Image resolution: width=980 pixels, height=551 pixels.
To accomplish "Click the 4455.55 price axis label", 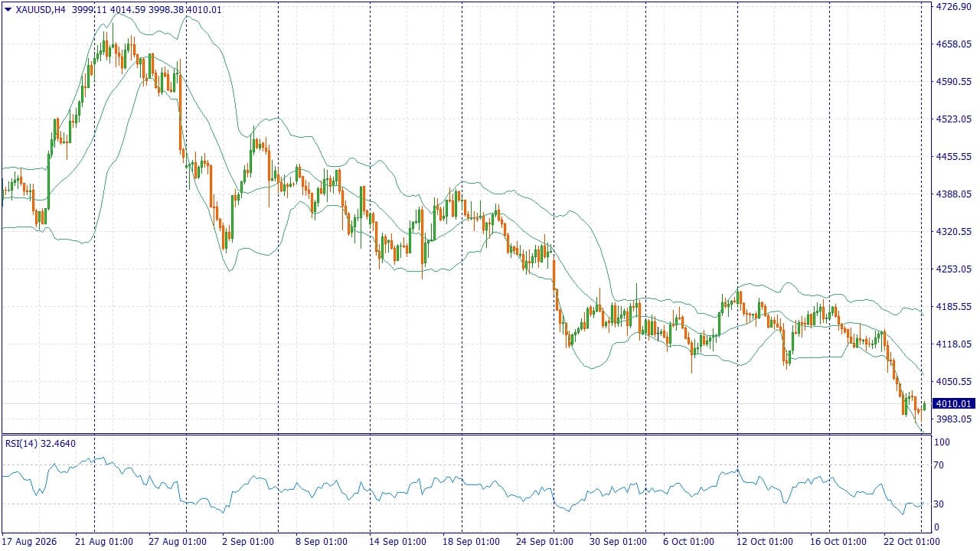I will 953,156.
